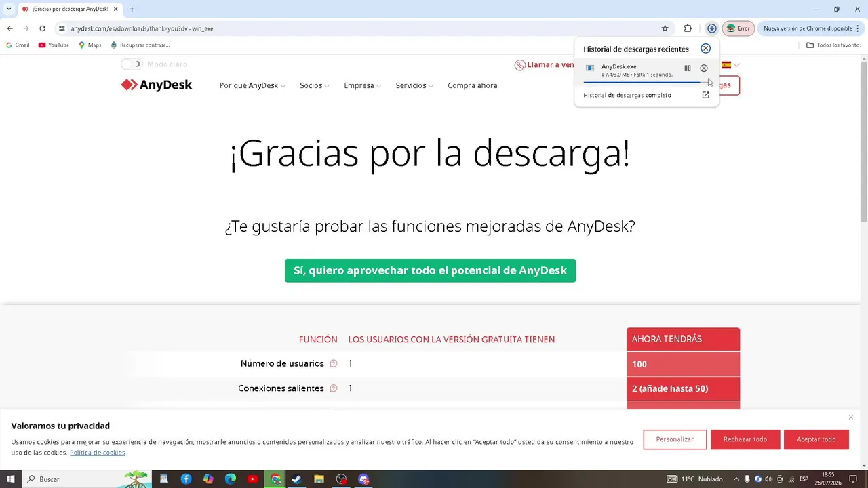Pause the AnyDesk.exe download

pos(688,68)
